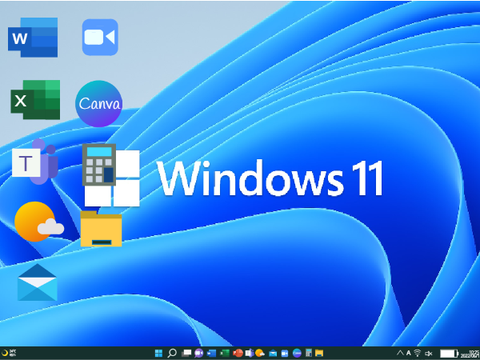Viewport: 480px width, 360px height.
Task: Open the File Explorer desktop folder icon
Action: (101, 229)
